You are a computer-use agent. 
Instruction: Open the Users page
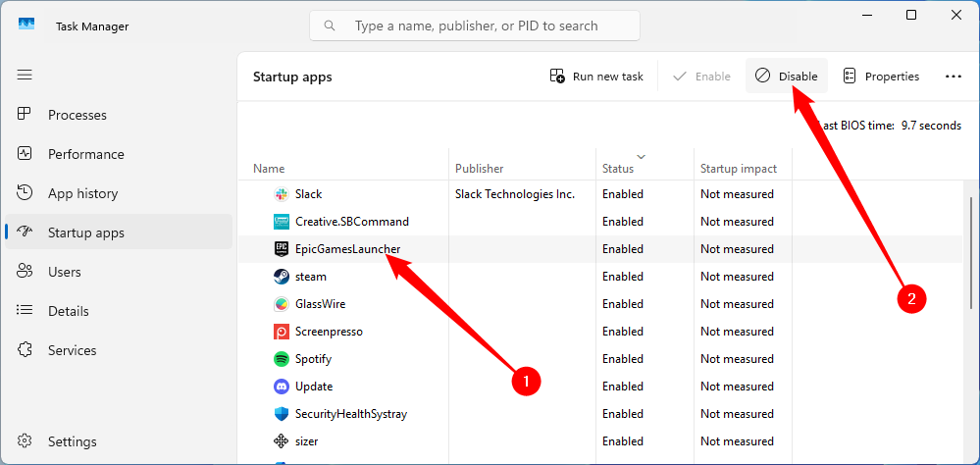[x=119, y=272]
